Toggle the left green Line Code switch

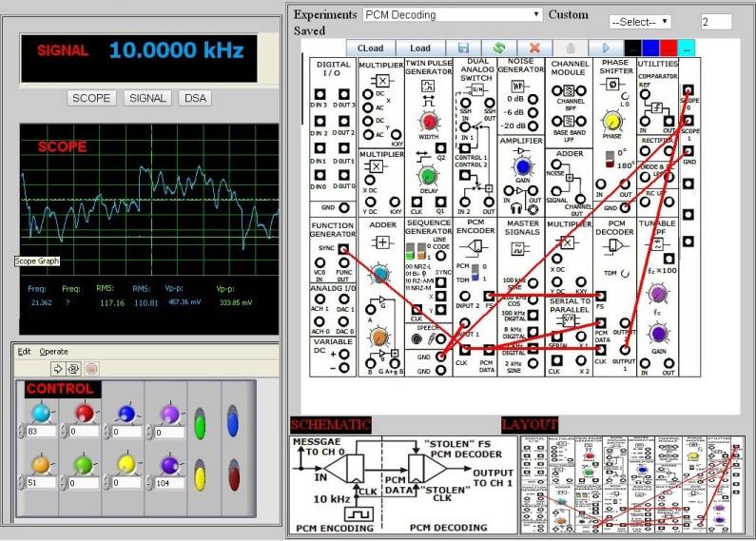pos(410,251)
